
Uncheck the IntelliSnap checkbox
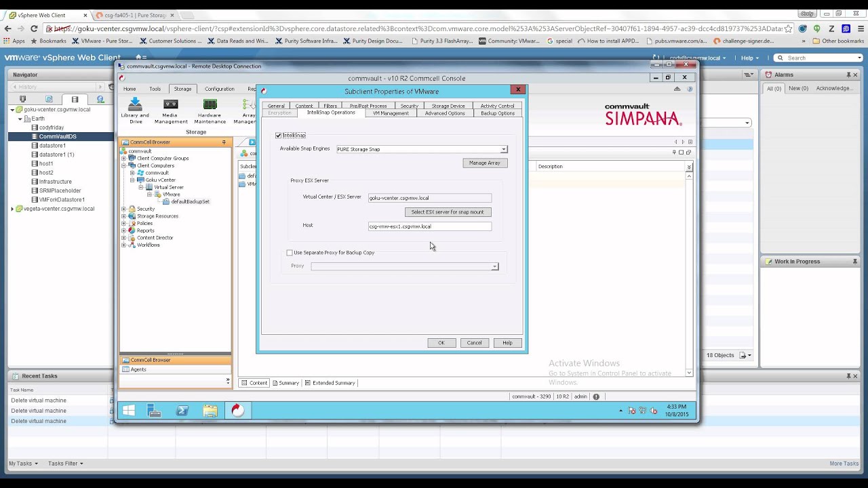click(278, 136)
